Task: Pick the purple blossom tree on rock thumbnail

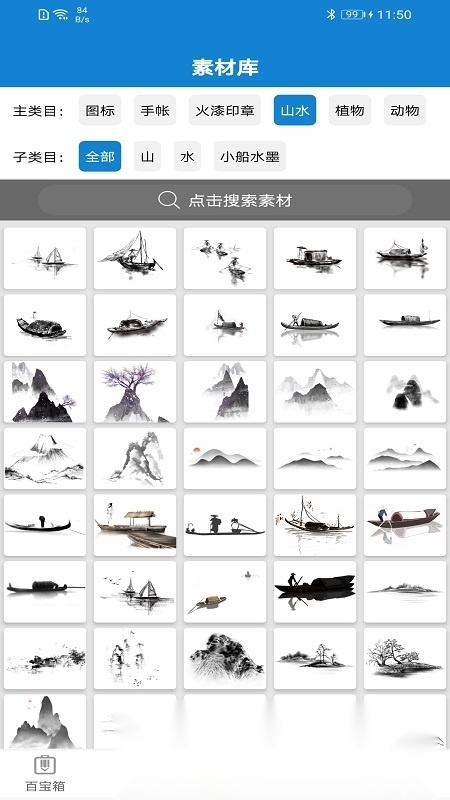Action: pyautogui.click(x=135, y=392)
